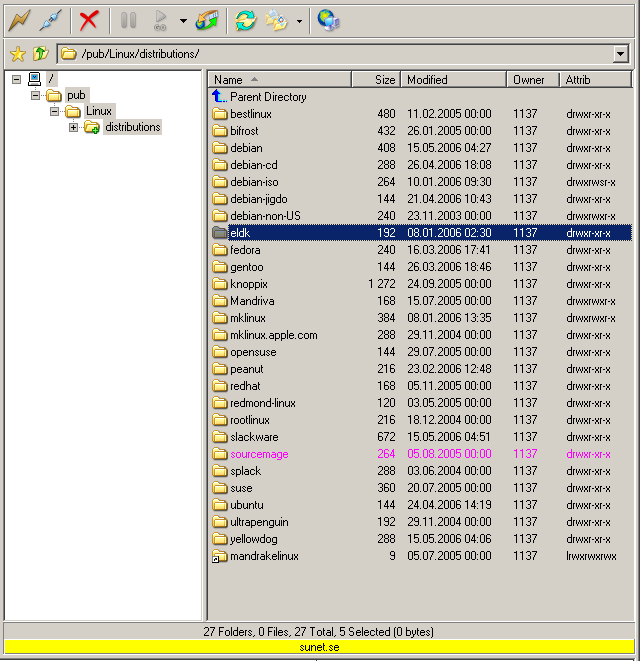This screenshot has width=642, height=661.
Task: Click the red X abort icon
Action: pos(89,19)
